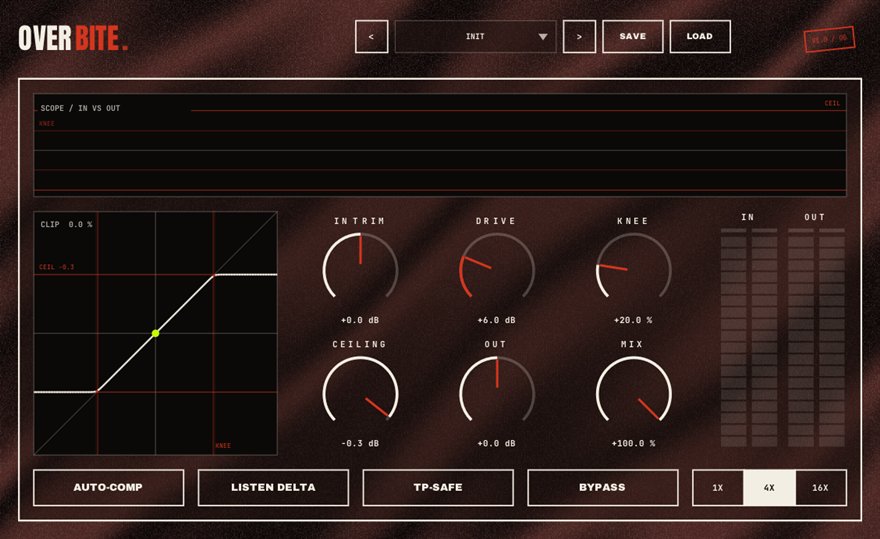Load a preset file

[x=700, y=36]
